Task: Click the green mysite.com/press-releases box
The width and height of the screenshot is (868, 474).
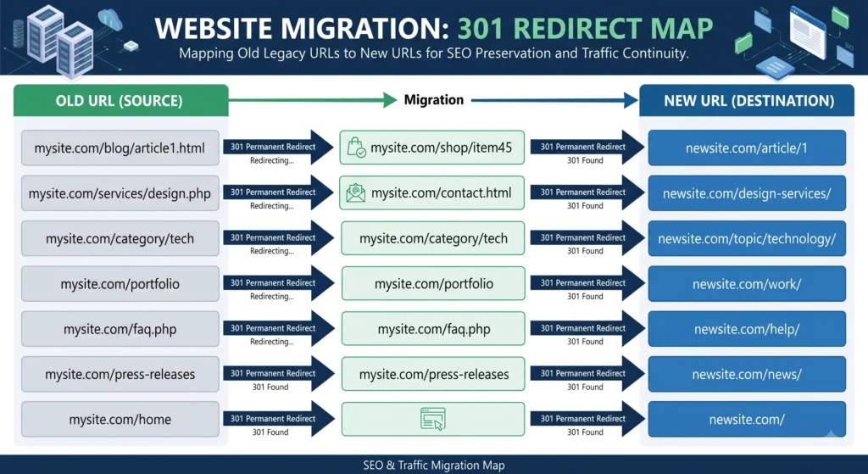Action: [x=433, y=374]
